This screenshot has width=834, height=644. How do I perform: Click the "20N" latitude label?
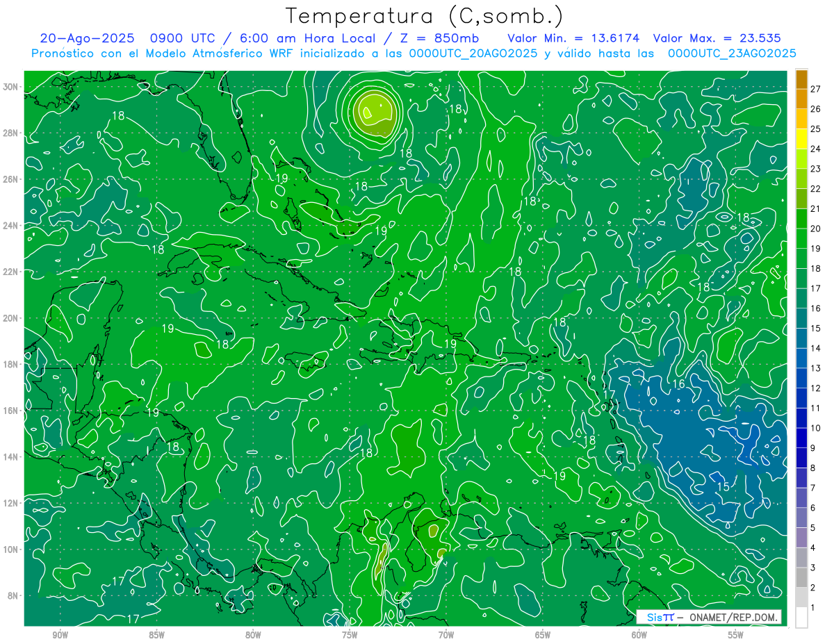tap(10, 318)
